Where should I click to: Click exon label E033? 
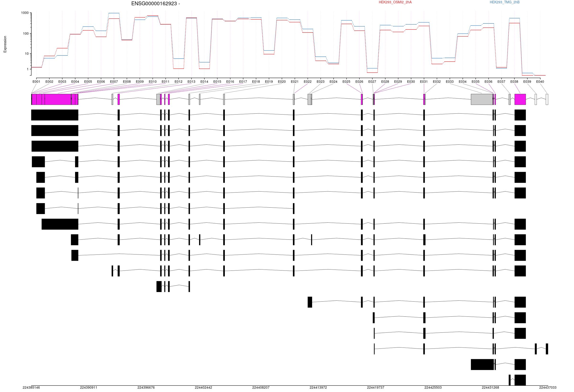[x=450, y=82]
